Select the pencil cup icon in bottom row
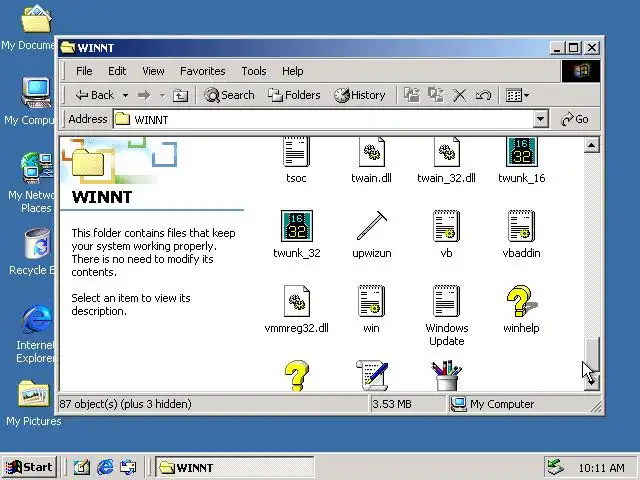Viewport: 640px width, 480px height. point(447,376)
